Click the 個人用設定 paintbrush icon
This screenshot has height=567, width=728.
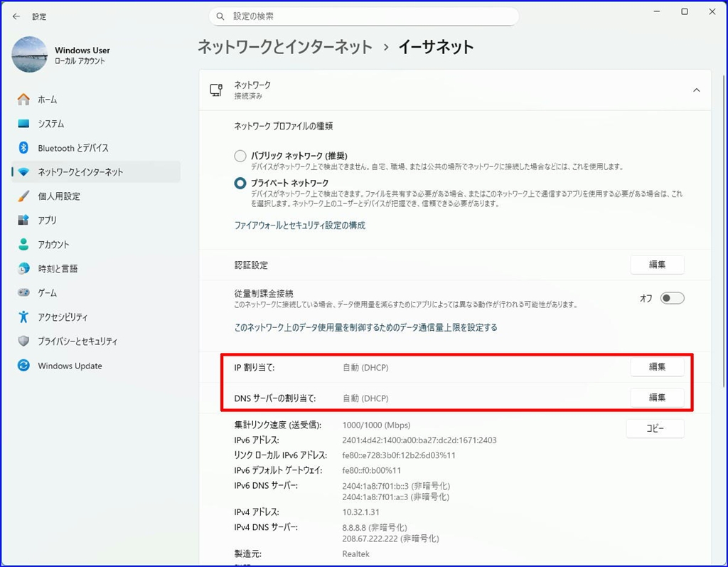pos(23,196)
